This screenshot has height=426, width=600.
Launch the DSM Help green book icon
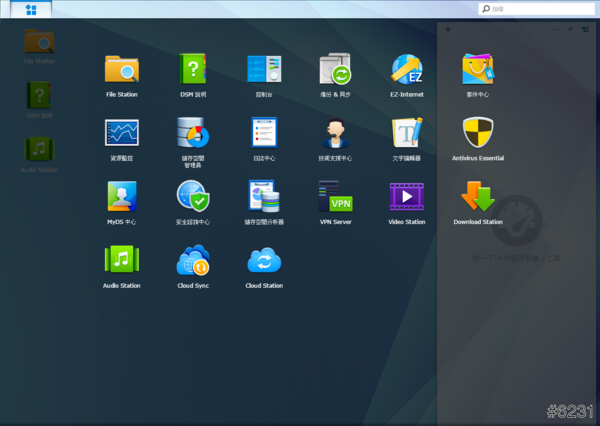(193, 69)
